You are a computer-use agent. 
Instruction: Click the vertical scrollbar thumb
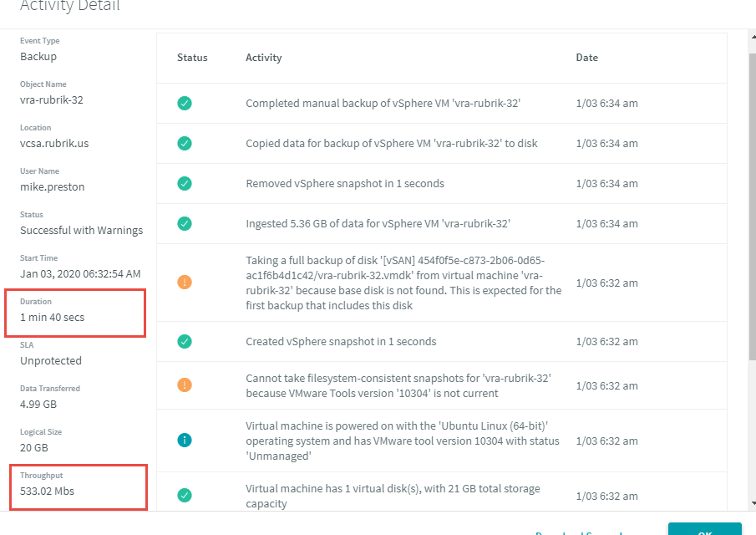pos(753,206)
